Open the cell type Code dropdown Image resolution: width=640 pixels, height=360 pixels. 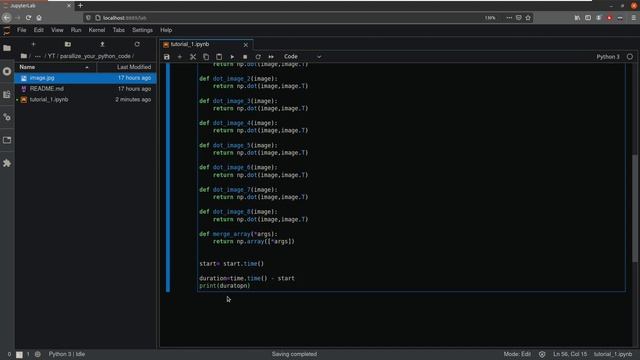point(302,57)
